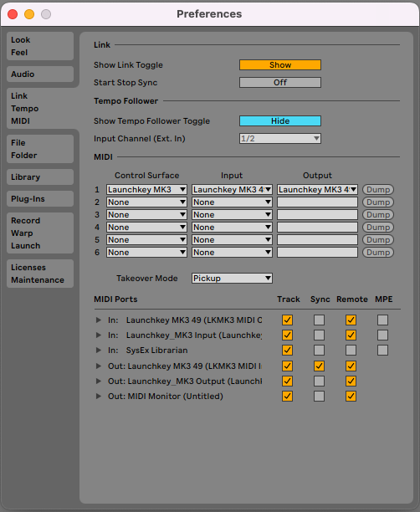Uncheck Track for In: SysEx Librarian

pyautogui.click(x=288, y=350)
